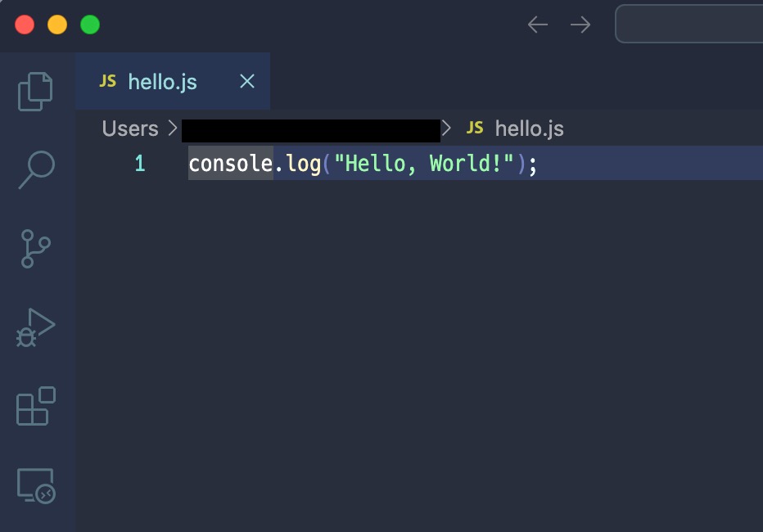Open the Run and Debug icon
The image size is (763, 532).
pos(37,327)
